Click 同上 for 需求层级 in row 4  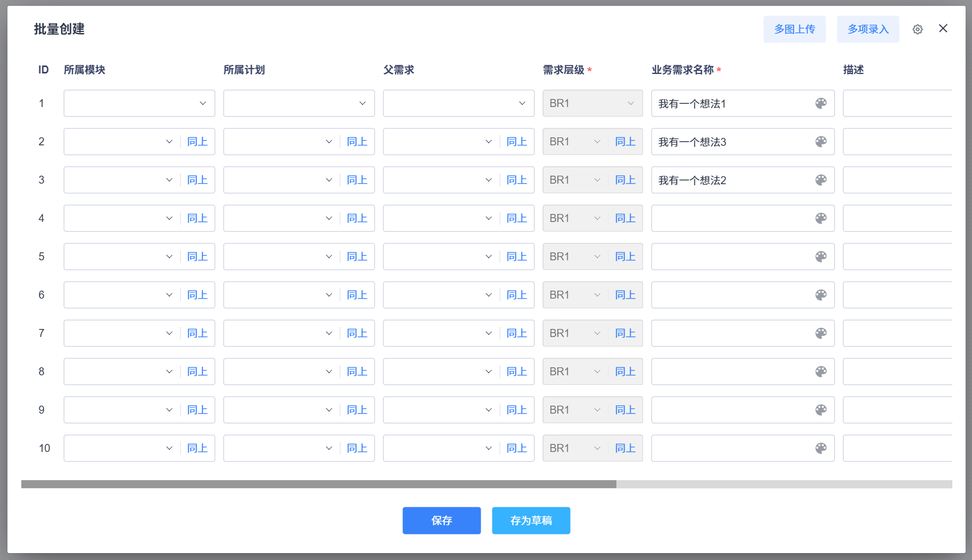point(625,218)
